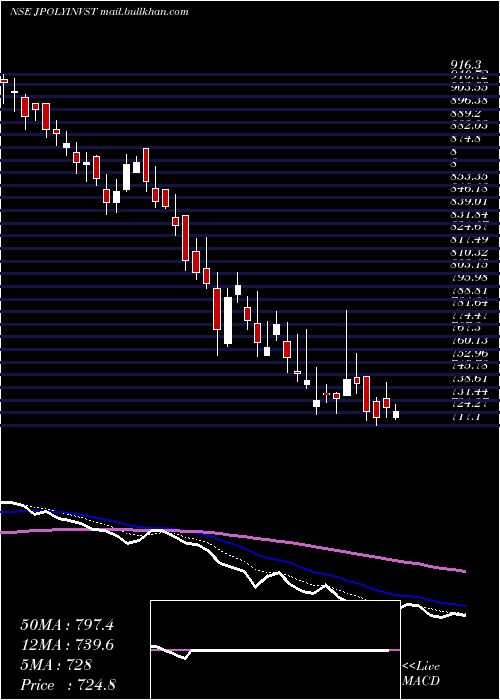Click the 731.44 price axis label
The height and width of the screenshot is (700, 500).
click(468, 392)
